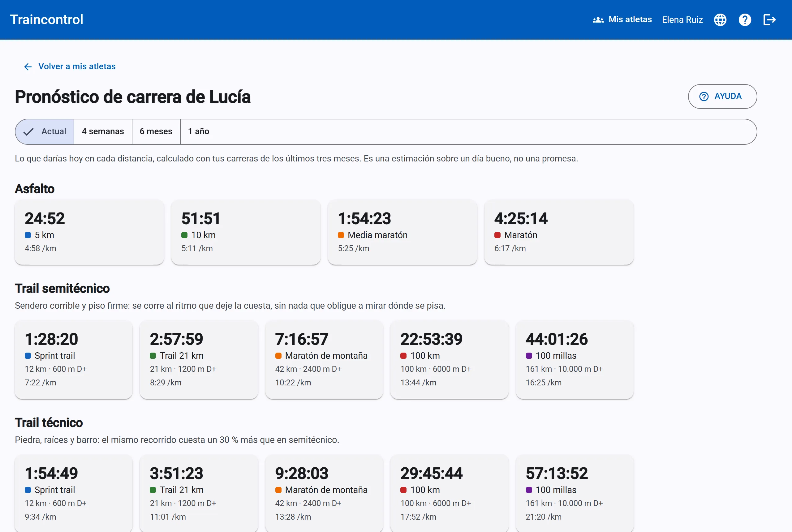Click the 3:51:23 Trail 21 km time
The height and width of the screenshot is (532, 792).
176,474
